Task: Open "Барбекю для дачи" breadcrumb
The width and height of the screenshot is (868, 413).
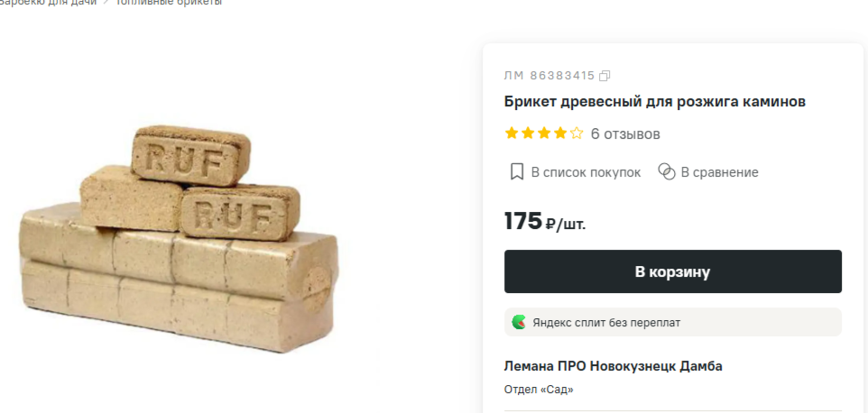Action: pyautogui.click(x=48, y=2)
